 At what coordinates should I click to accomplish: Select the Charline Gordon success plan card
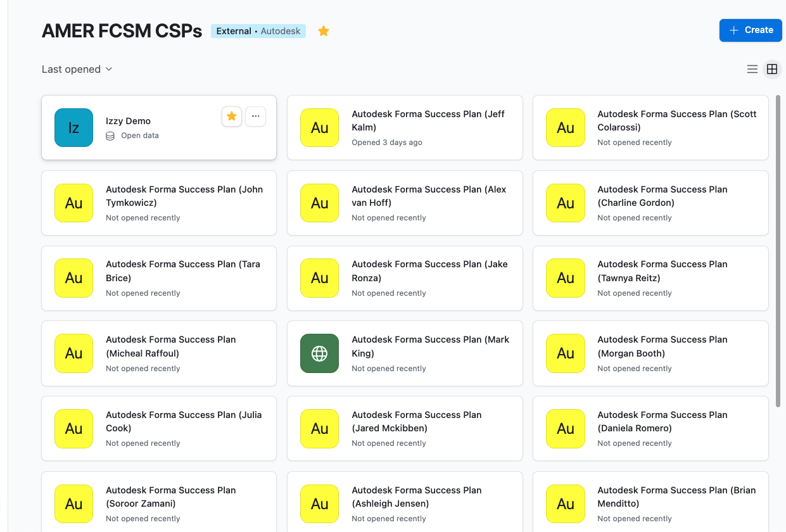pos(650,203)
